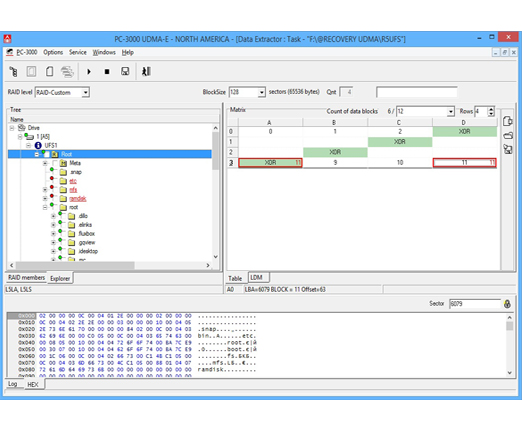Viewport: 522px width, 435px height.
Task: Switch to the Table tab
Action: point(235,278)
